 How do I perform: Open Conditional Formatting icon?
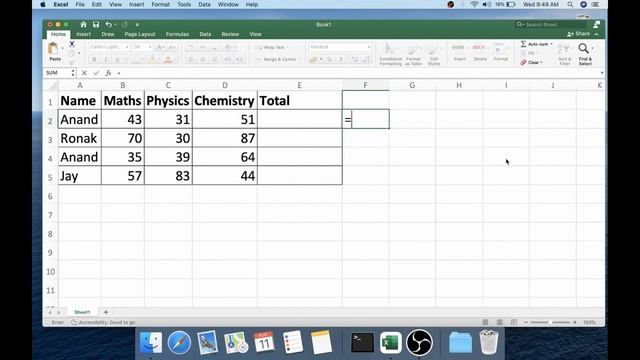click(390, 49)
